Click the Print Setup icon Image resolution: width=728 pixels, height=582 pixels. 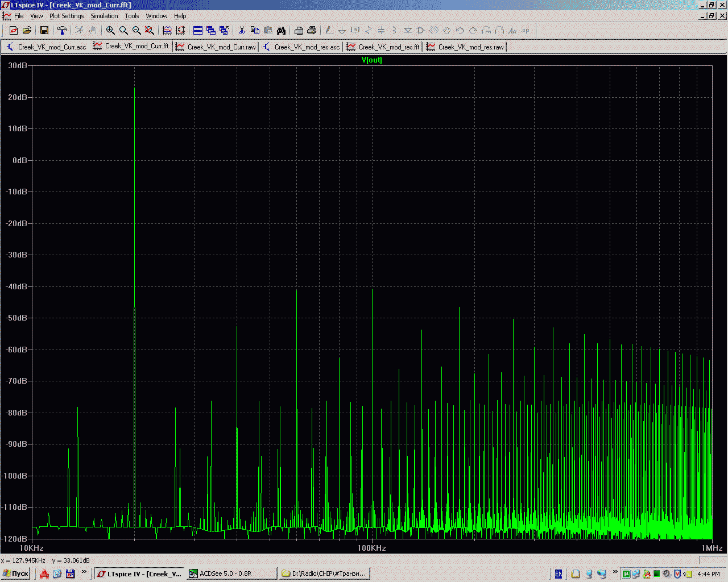click(x=299, y=30)
